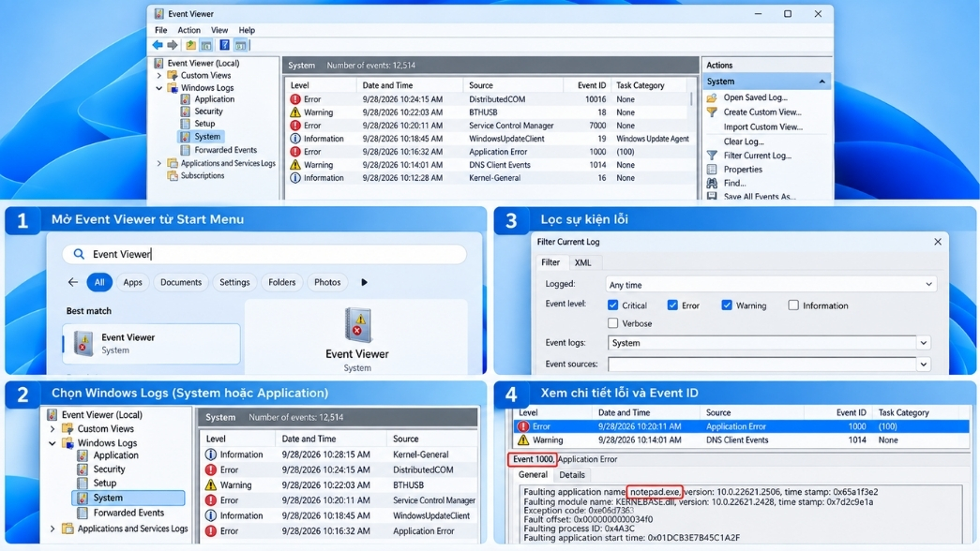The image size is (980, 551).
Task: Uncheck the Error event level checkbox
Action: (x=672, y=305)
